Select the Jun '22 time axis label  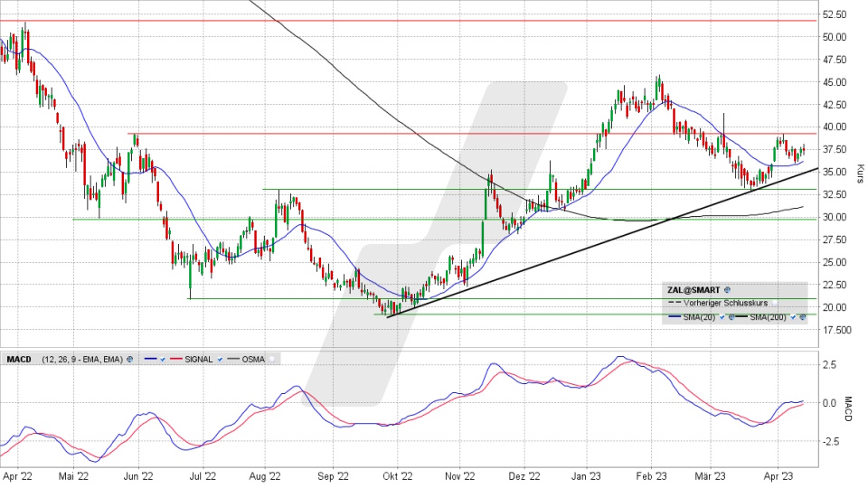pyautogui.click(x=138, y=476)
